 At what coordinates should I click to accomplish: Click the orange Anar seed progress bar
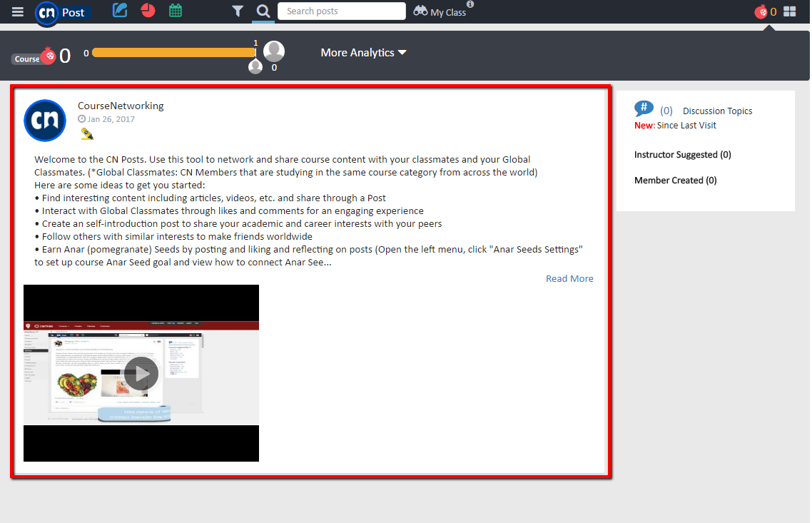pos(174,52)
